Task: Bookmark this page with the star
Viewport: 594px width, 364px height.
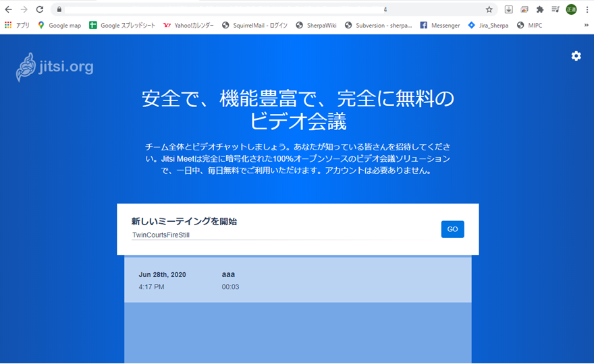Action: (x=489, y=9)
